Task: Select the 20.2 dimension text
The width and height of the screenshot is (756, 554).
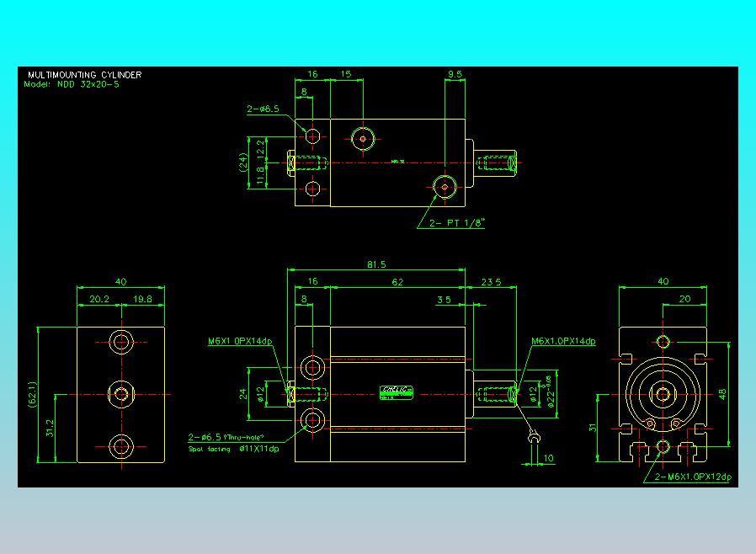Action: pos(99,299)
